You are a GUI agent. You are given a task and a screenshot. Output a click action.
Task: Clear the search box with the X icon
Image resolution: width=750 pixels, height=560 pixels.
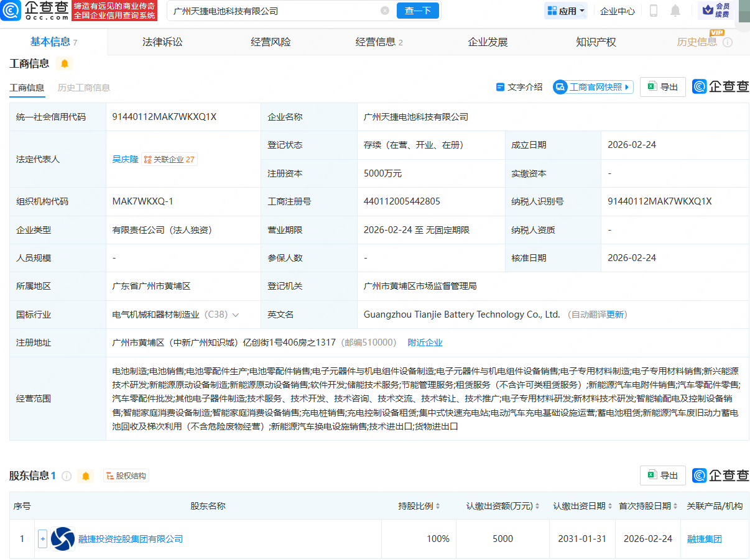tap(384, 11)
